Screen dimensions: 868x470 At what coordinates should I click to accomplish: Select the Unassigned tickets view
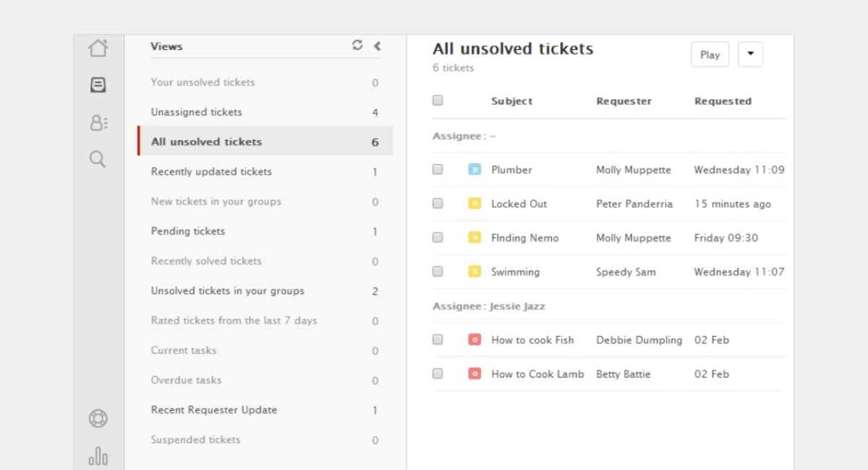[x=197, y=112]
